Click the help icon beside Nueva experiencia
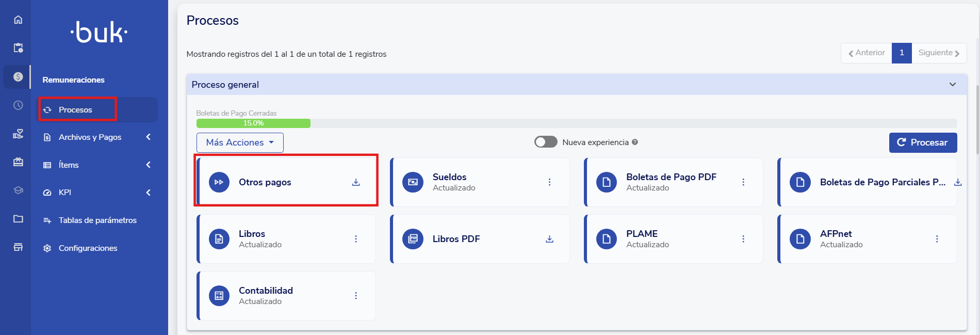The height and width of the screenshot is (335, 980). (x=635, y=142)
